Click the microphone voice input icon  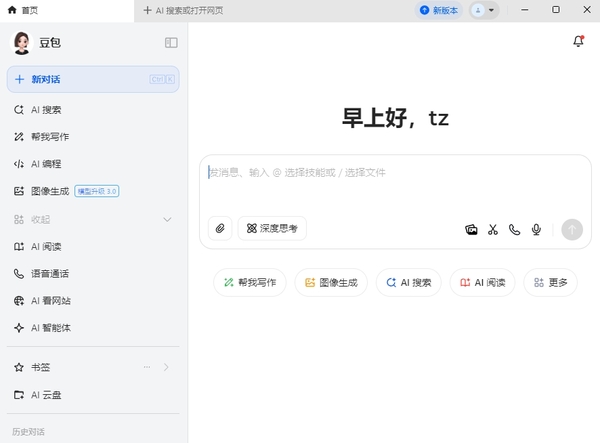tap(536, 230)
